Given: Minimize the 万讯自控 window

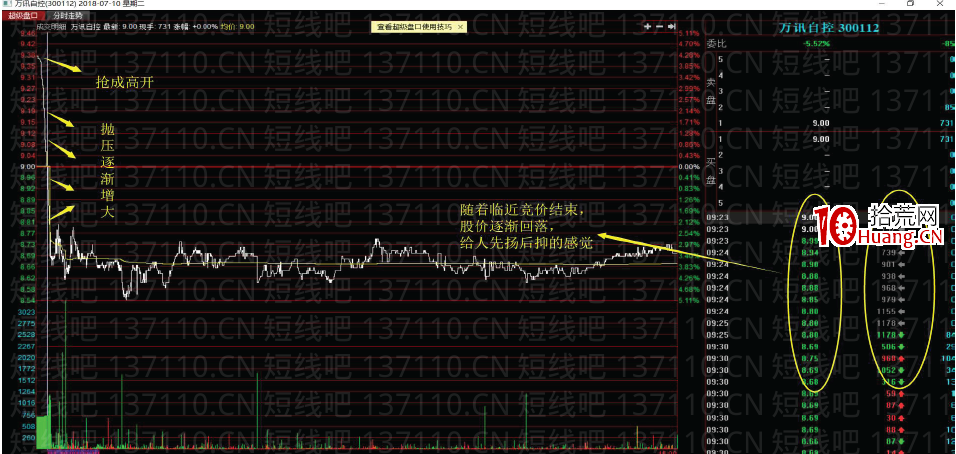Looking at the screenshot, I should 882,3.
